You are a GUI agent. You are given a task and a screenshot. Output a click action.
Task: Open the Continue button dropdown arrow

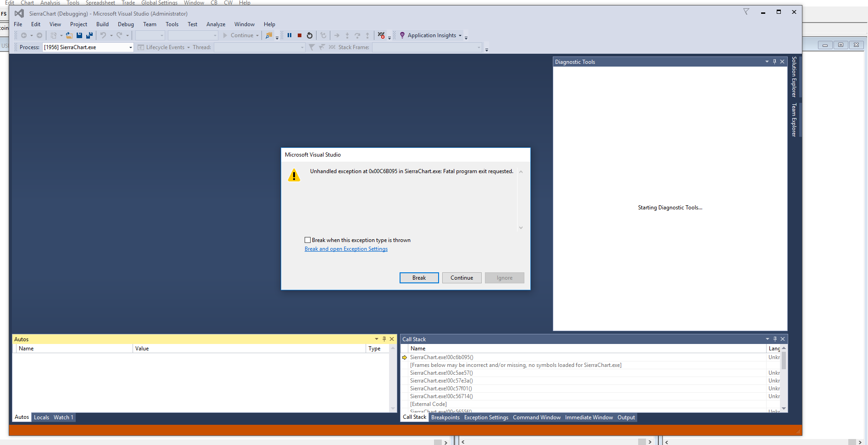pyautogui.click(x=257, y=35)
